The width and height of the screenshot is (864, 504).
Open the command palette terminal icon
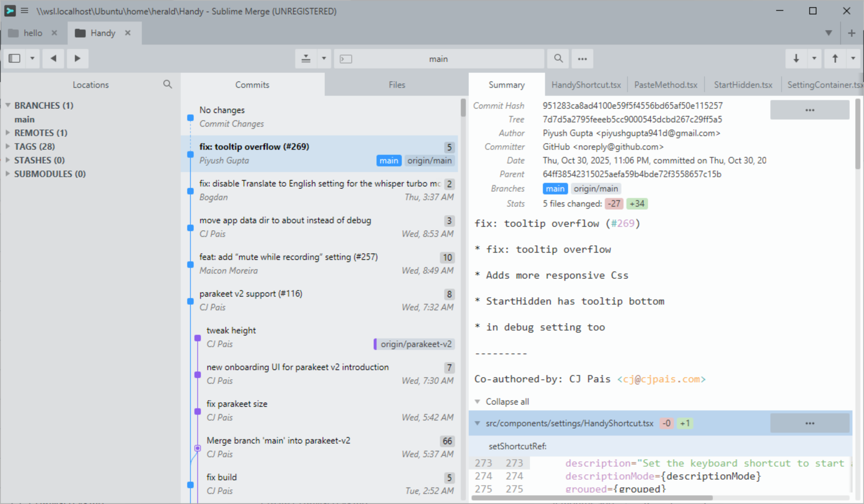point(346,58)
